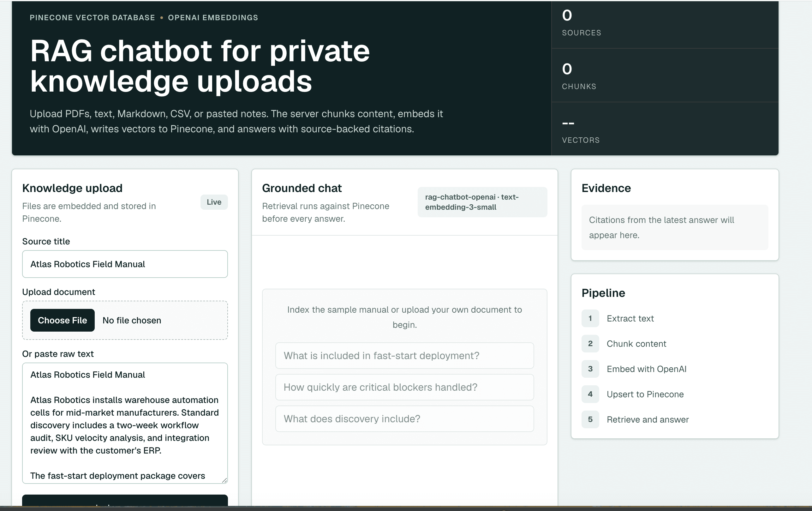Viewport: 812px width, 511px height.
Task: Focus the paste raw text area
Action: (x=125, y=423)
